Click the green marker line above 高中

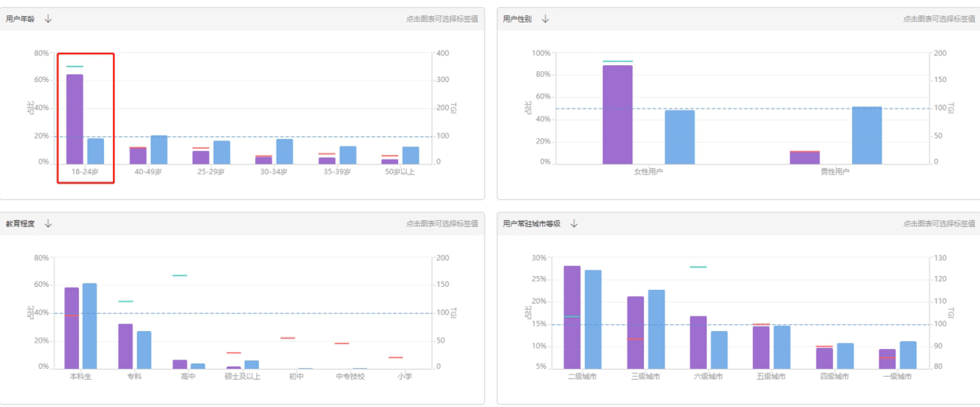[x=180, y=275]
